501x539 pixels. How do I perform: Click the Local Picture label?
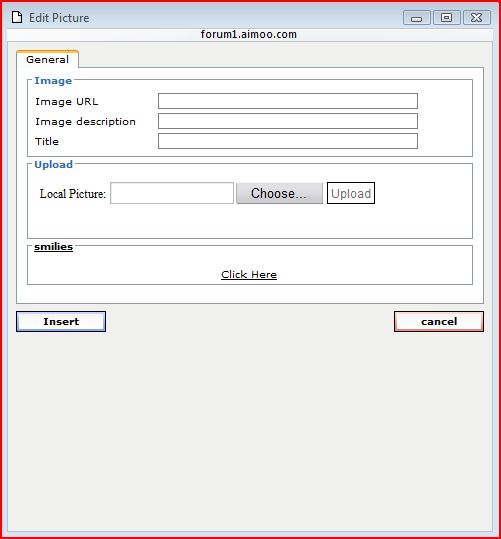pyautogui.click(x=73, y=194)
